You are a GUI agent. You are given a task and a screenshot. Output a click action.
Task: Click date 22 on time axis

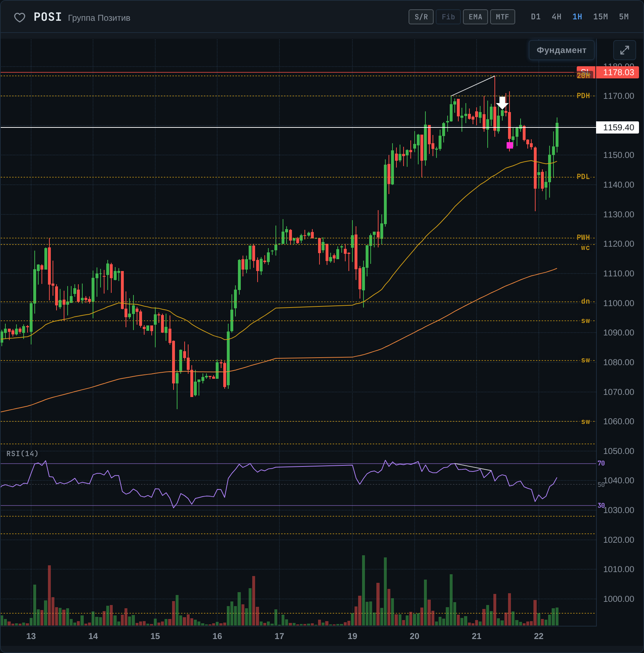(x=538, y=636)
